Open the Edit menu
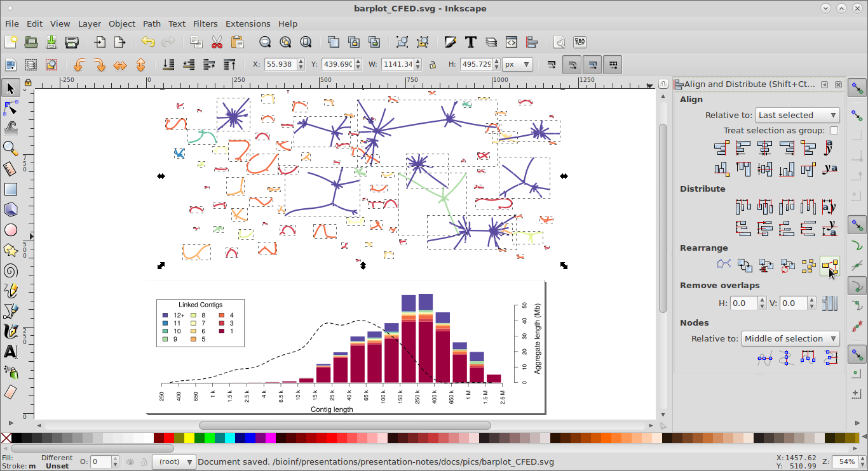868x471 pixels. pos(34,23)
